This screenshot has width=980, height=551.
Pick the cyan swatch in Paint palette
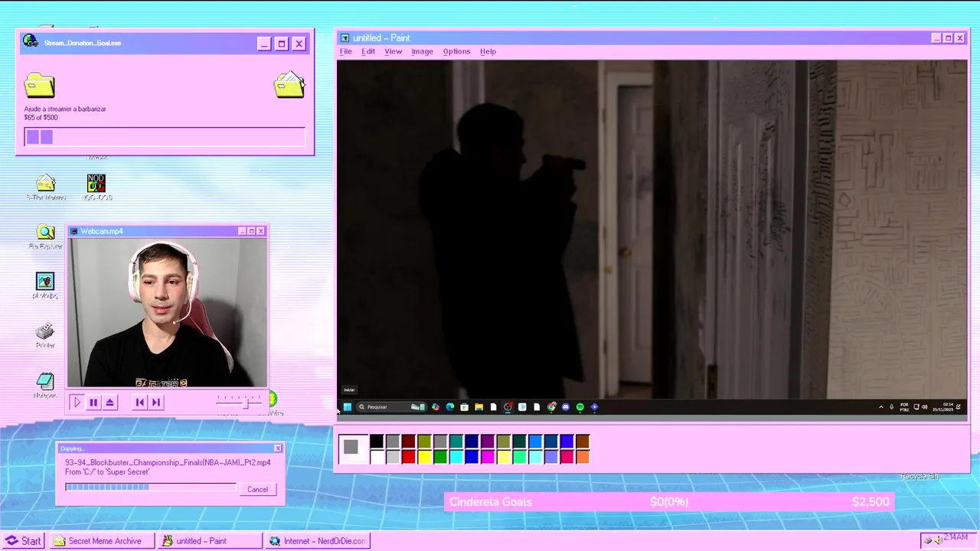point(456,457)
